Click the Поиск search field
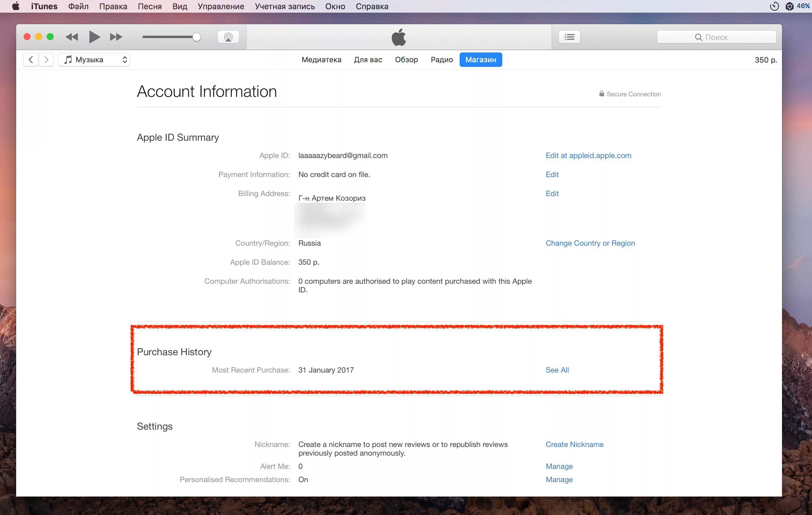 716,37
